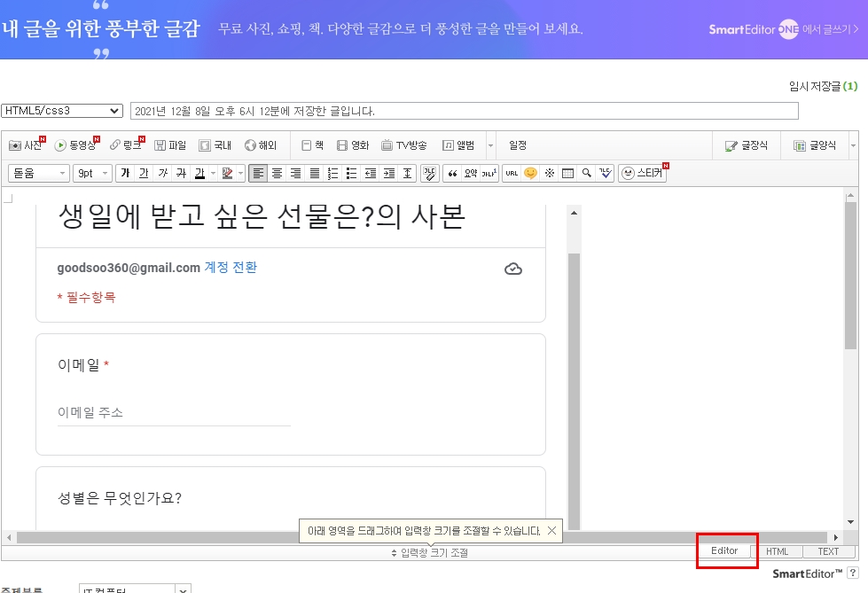This screenshot has height=593, width=868.
Task: Open 글양식 post templates
Action: click(814, 145)
